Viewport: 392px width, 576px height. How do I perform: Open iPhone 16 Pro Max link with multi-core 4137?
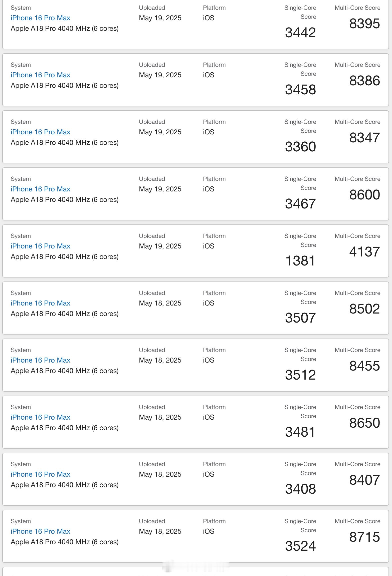click(x=40, y=246)
